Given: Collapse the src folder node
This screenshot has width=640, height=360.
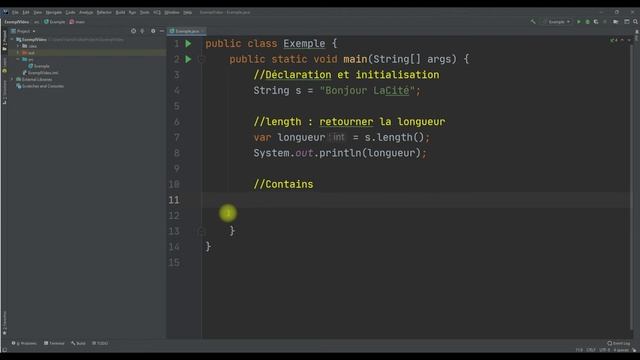Looking at the screenshot, I should (18, 60).
